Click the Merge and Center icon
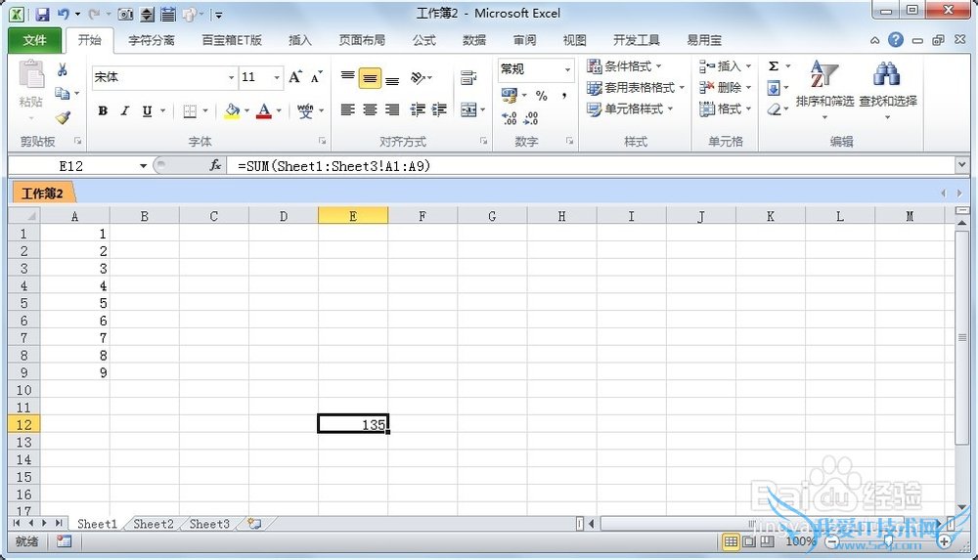 pyautogui.click(x=468, y=110)
